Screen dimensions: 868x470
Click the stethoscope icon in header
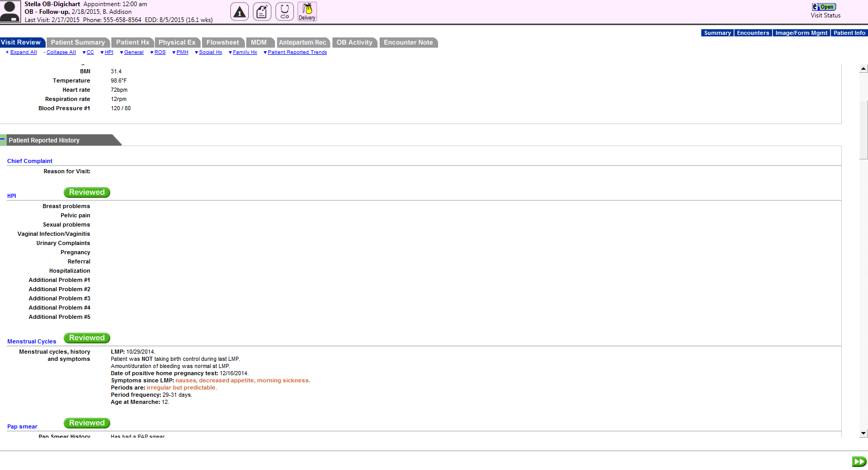pos(285,12)
